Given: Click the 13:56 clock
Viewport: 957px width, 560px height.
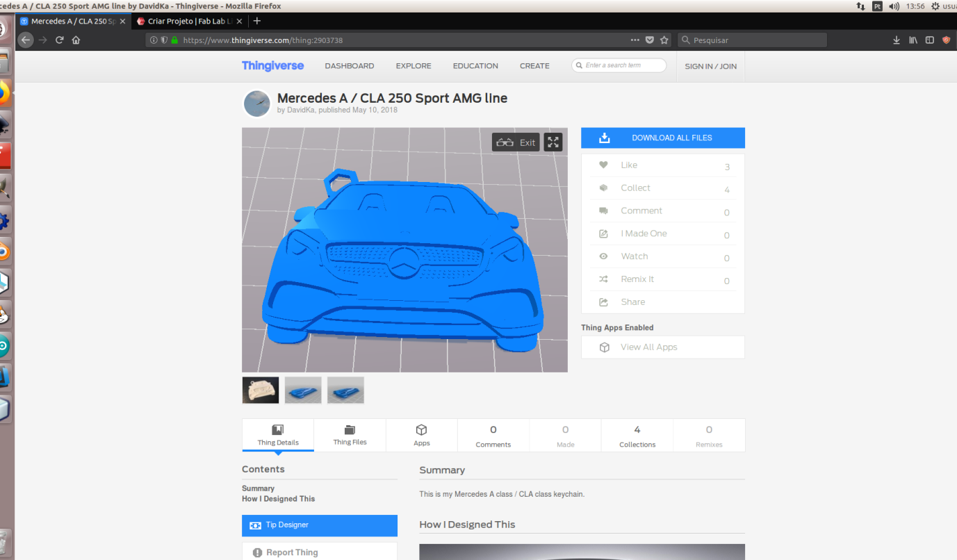Looking at the screenshot, I should click(915, 6).
